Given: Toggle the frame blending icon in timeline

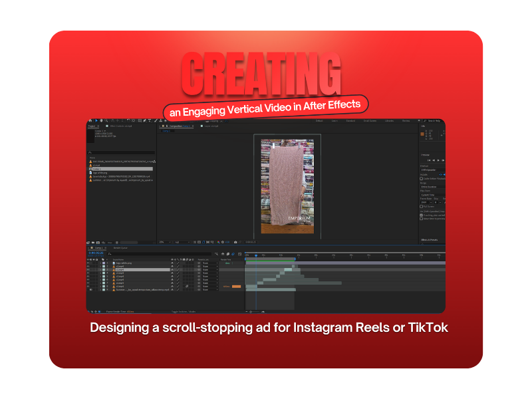Looking at the screenshot, I should pos(228,254).
